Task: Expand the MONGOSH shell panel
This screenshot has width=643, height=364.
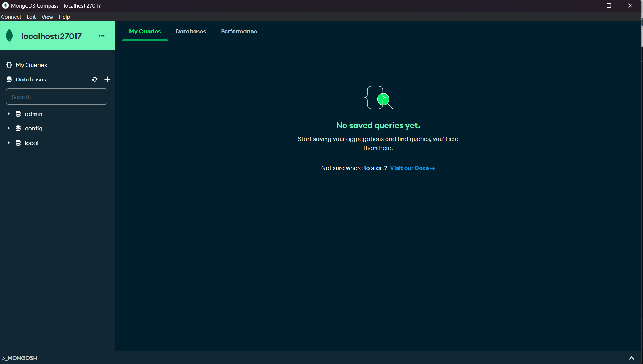Action: click(x=20, y=358)
